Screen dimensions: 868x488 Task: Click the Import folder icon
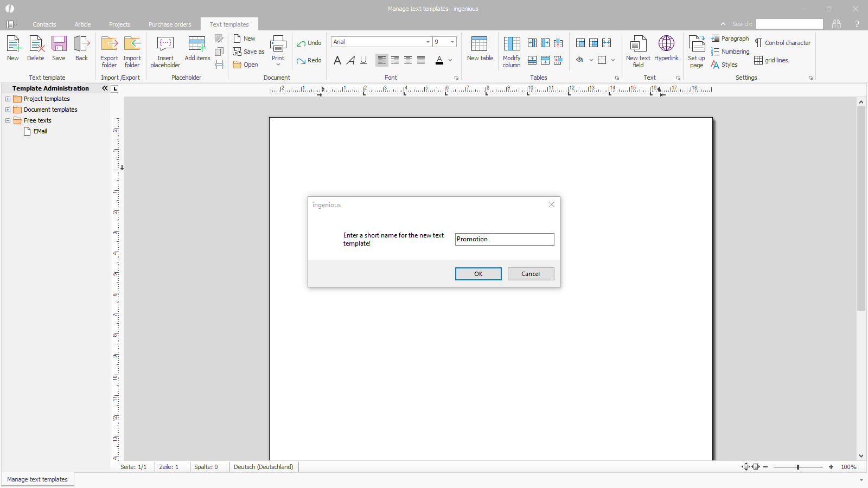132,44
